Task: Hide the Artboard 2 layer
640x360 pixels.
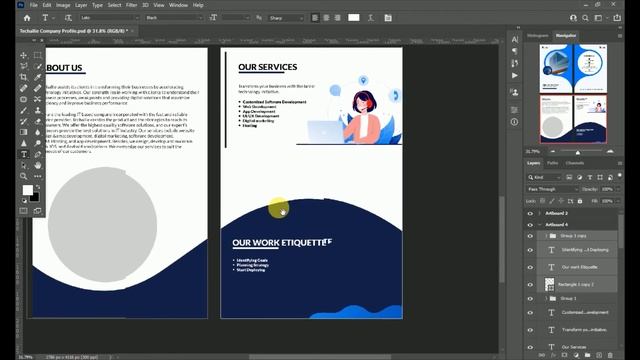Action: [530, 213]
